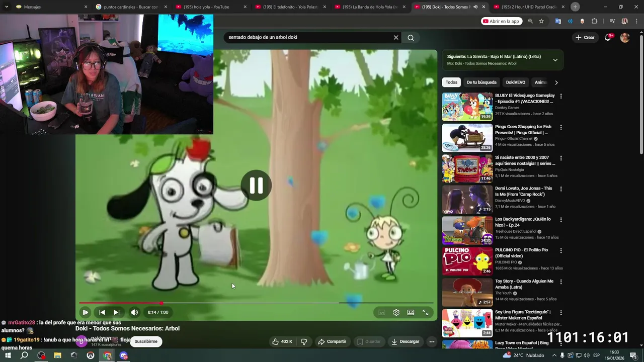Viewport: 644px width, 362px height.
Task: Open options for Los Backyardigans video
Action: (561, 220)
